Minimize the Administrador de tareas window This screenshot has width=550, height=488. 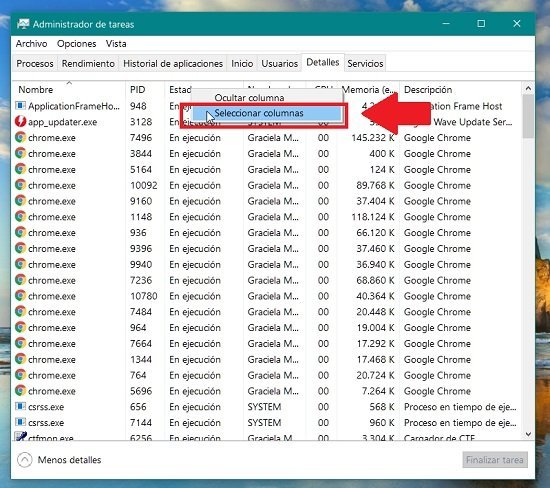coord(446,24)
